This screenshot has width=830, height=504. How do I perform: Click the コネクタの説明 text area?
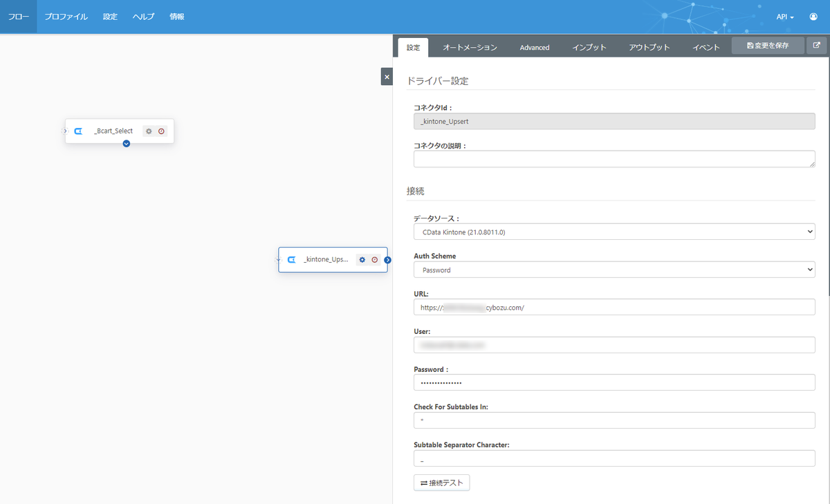pos(614,159)
